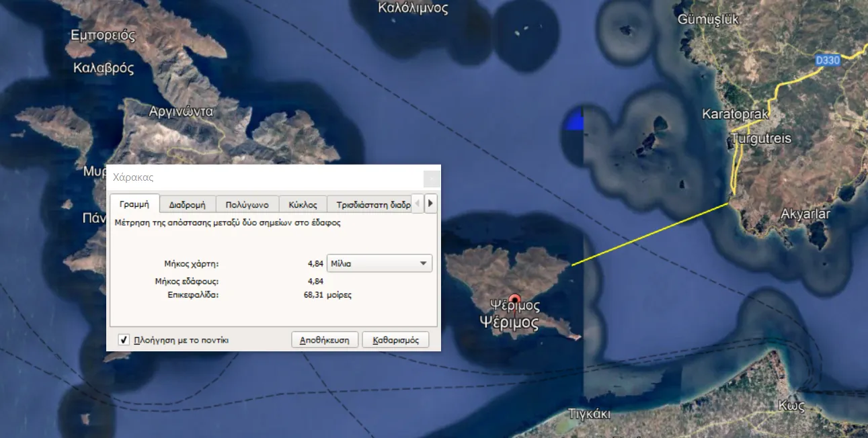
Task: Click the red placemark pin on Ψέριμος island
Action: (515, 300)
